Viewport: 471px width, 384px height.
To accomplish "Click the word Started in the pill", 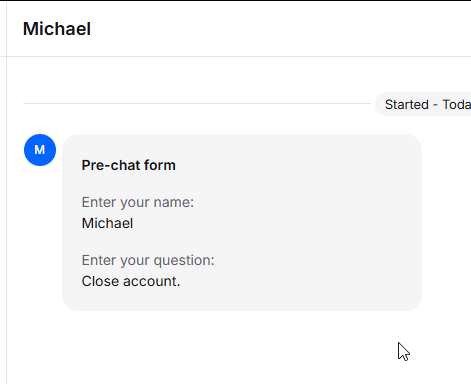I will 407,105.
